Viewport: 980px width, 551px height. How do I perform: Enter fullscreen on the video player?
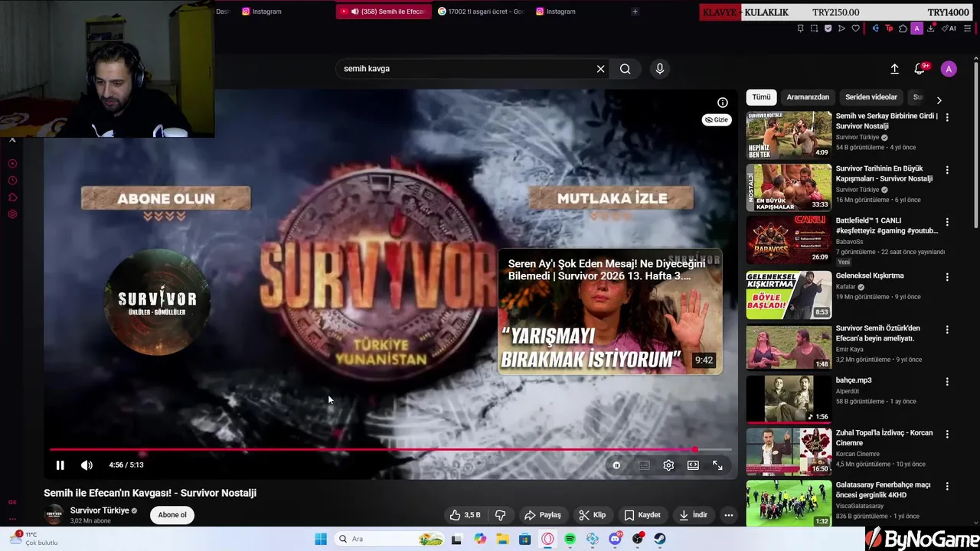click(717, 465)
